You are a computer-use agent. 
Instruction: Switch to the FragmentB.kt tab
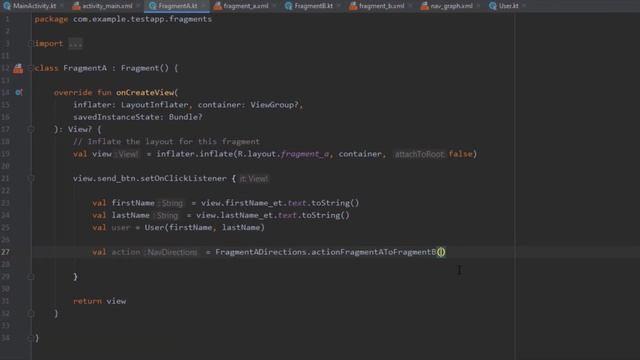[x=309, y=6]
